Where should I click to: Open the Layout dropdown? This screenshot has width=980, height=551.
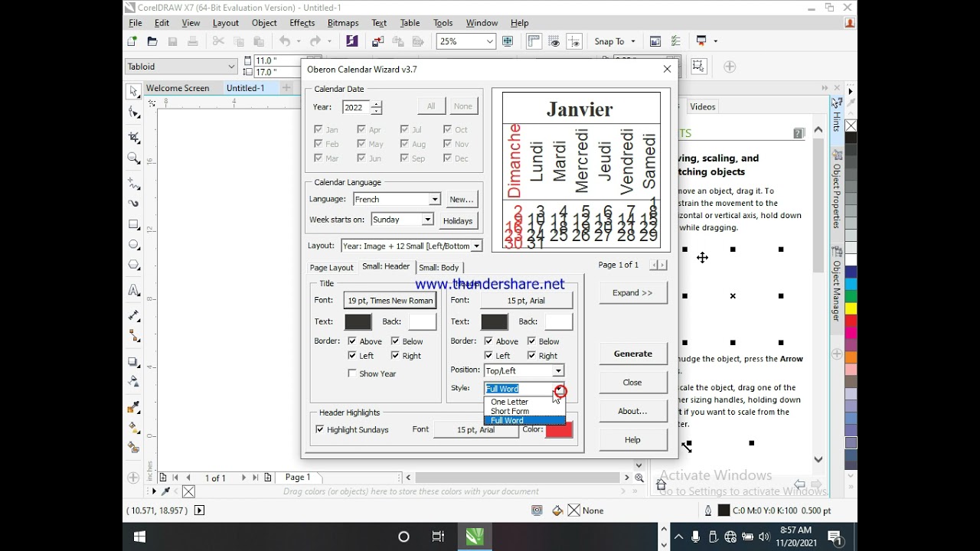(x=411, y=246)
